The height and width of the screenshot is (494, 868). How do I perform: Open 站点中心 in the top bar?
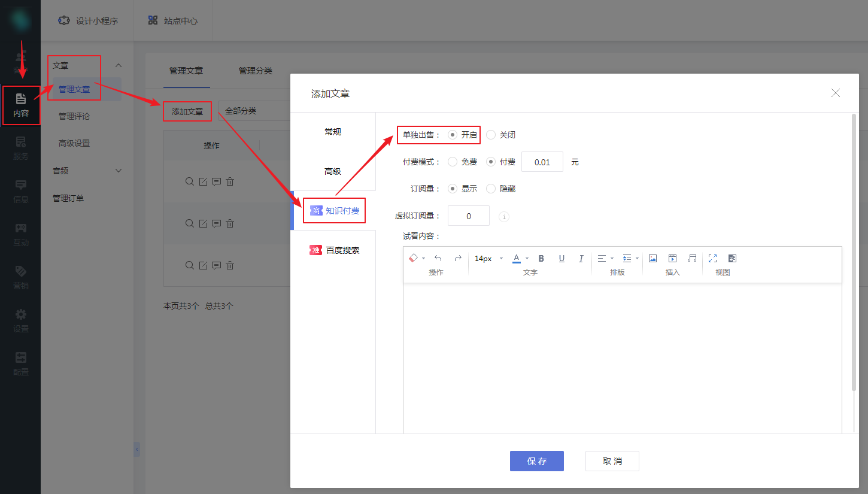(172, 20)
